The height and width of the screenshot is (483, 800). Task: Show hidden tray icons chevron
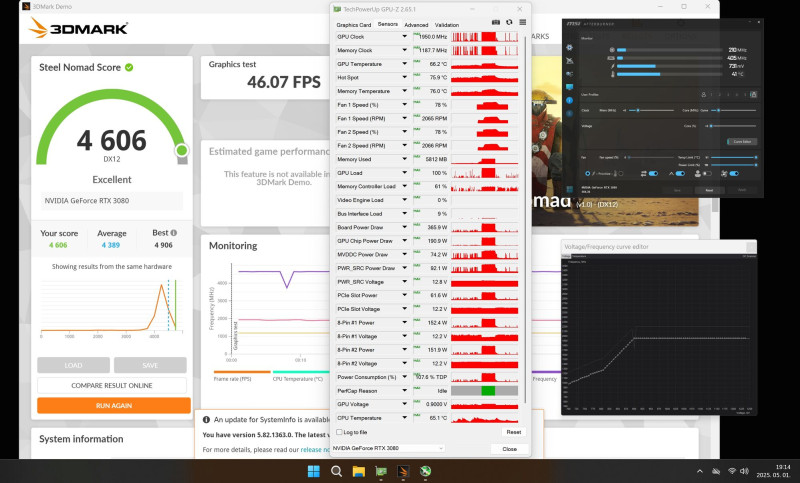coord(699,471)
